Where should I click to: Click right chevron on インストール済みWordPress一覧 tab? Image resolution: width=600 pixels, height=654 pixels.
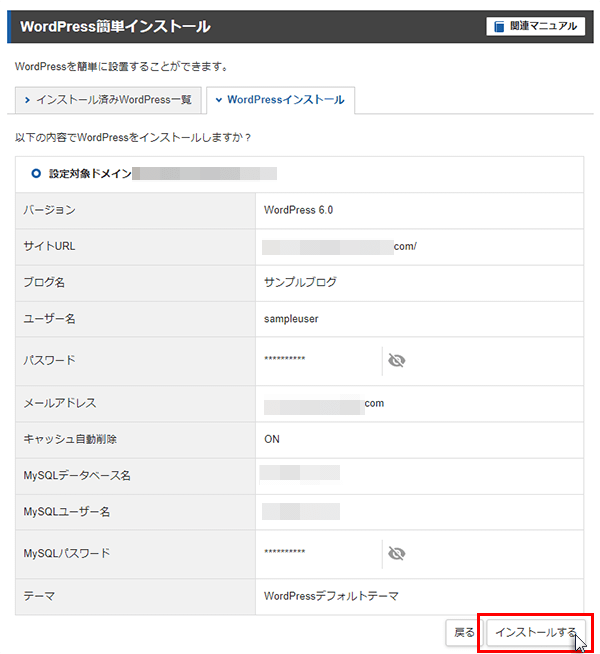[x=27, y=100]
